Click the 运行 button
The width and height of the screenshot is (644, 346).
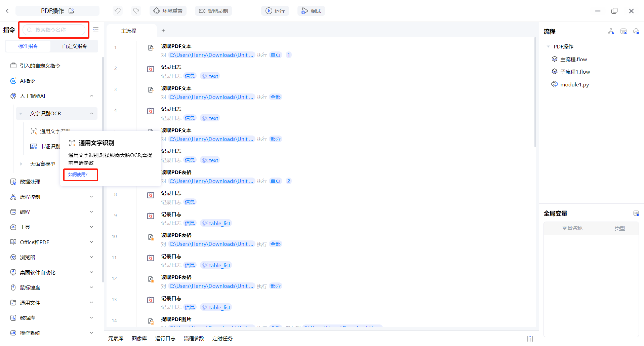point(275,11)
